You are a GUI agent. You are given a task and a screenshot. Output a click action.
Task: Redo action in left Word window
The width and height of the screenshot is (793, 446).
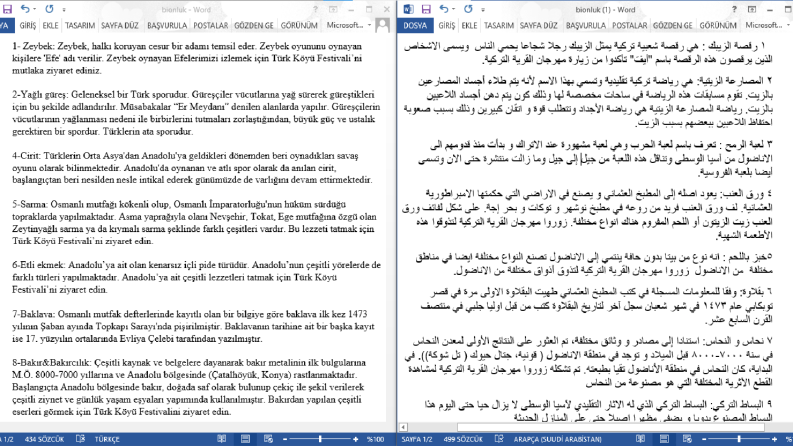click(x=49, y=9)
